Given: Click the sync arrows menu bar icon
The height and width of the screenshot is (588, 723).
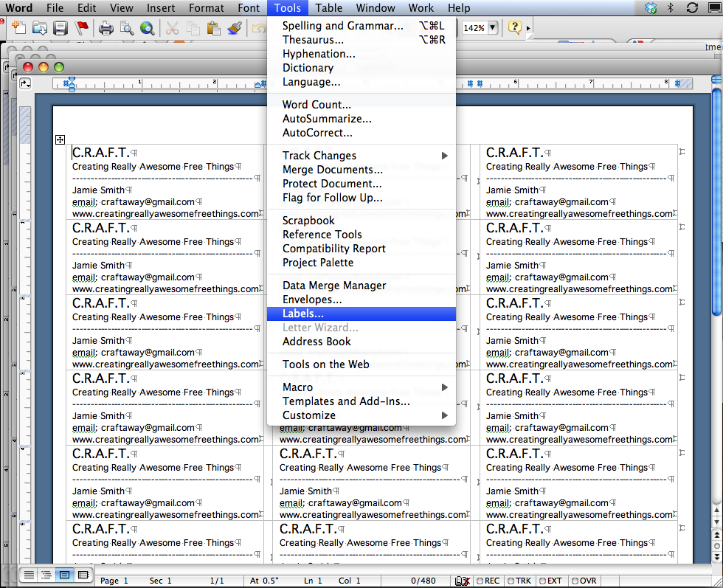Looking at the screenshot, I should click(x=692, y=8).
